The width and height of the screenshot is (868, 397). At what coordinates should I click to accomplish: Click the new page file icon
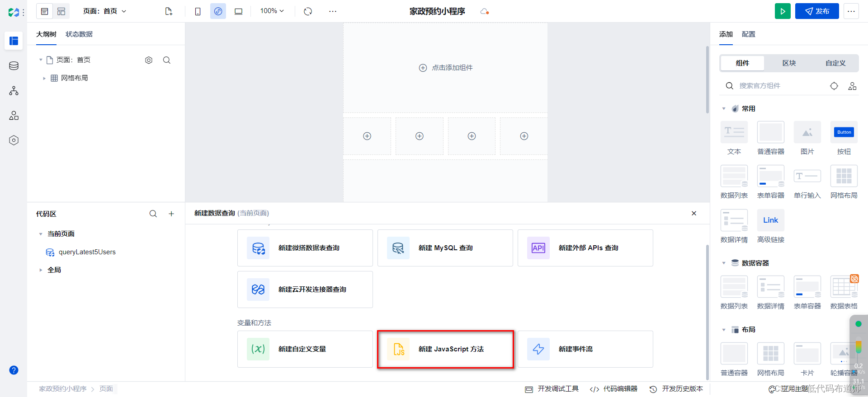click(169, 11)
